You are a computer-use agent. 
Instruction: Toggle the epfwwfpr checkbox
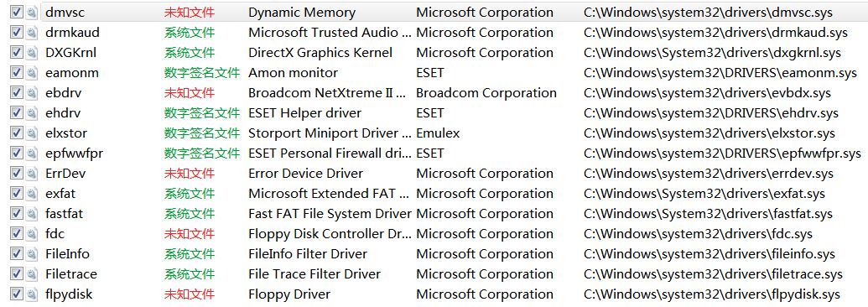pyautogui.click(x=17, y=153)
